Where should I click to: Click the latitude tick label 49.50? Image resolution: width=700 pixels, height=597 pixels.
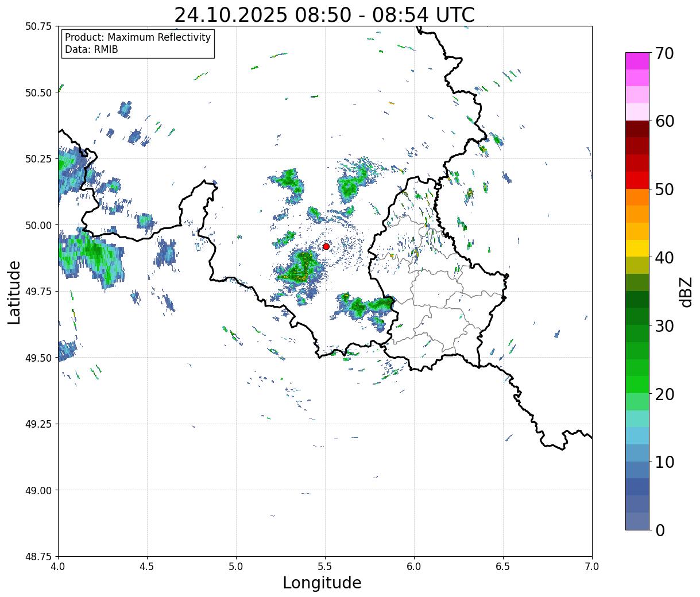click(38, 358)
